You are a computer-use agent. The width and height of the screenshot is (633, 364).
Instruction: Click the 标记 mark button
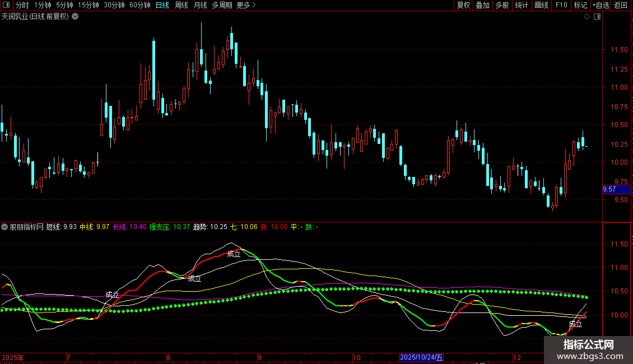point(580,5)
